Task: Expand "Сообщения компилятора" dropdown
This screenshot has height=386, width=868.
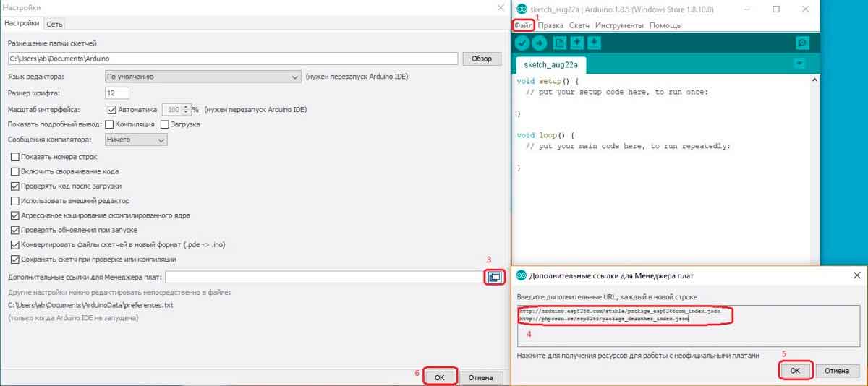Action: pyautogui.click(x=135, y=140)
